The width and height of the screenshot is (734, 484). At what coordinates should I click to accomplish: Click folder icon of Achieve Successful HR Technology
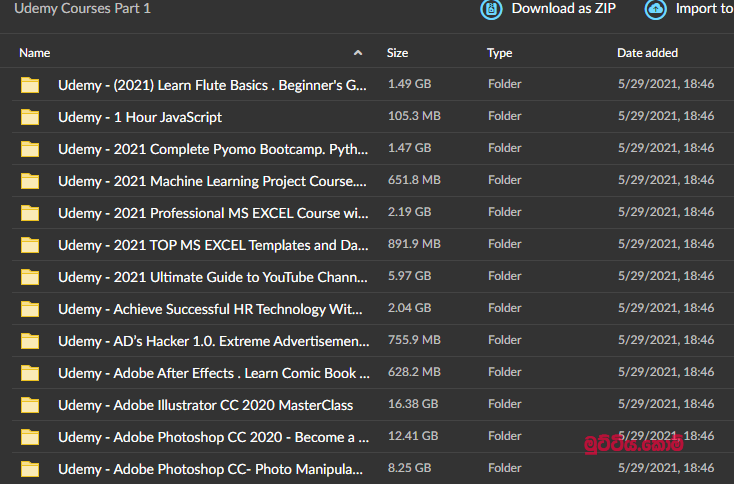click(x=30, y=309)
